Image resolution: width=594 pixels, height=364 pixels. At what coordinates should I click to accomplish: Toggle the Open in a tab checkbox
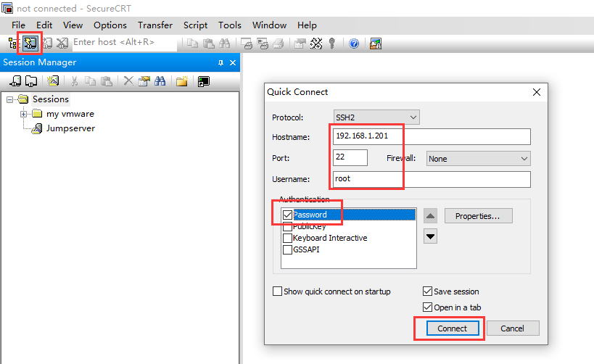point(427,307)
